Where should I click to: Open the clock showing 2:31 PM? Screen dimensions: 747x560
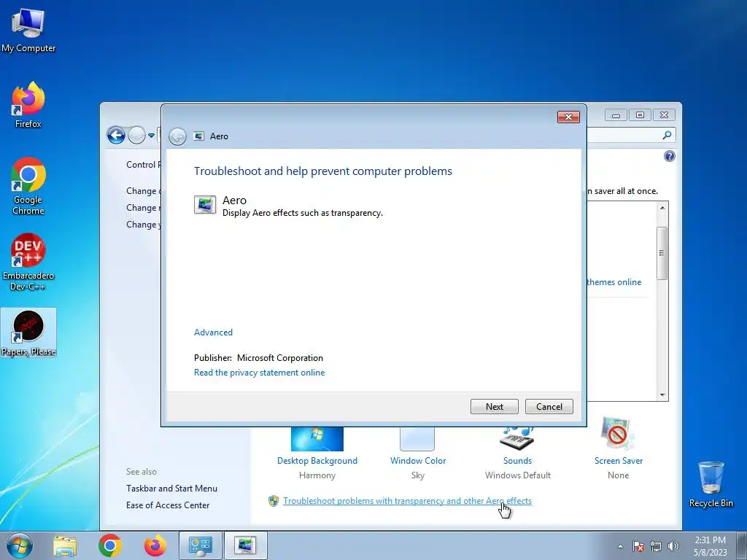[710, 545]
